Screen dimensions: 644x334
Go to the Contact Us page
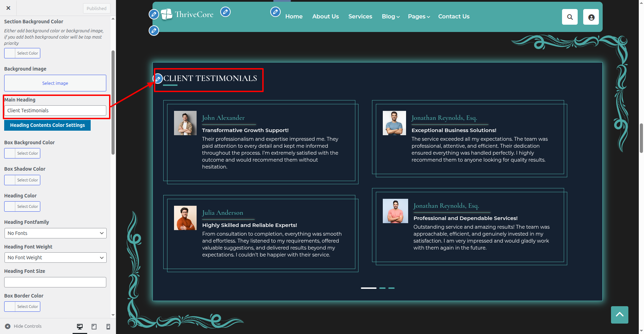454,17
